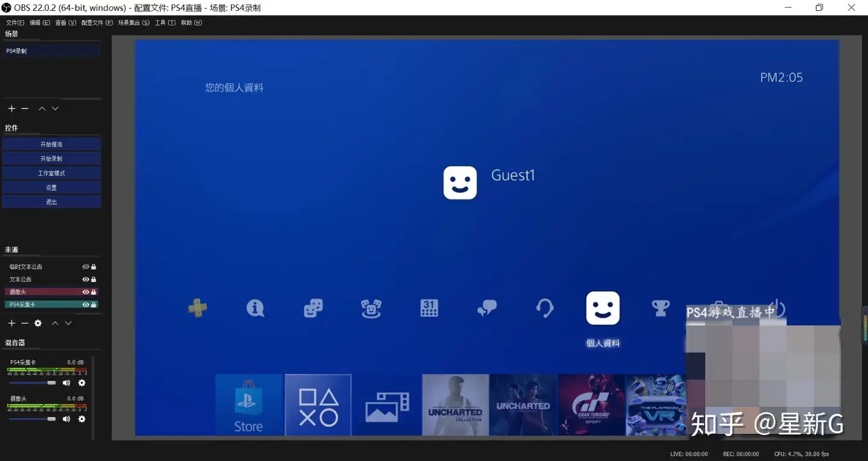This screenshot has width=868, height=461.
Task: Click 退出 to exit OBS
Action: (x=51, y=202)
